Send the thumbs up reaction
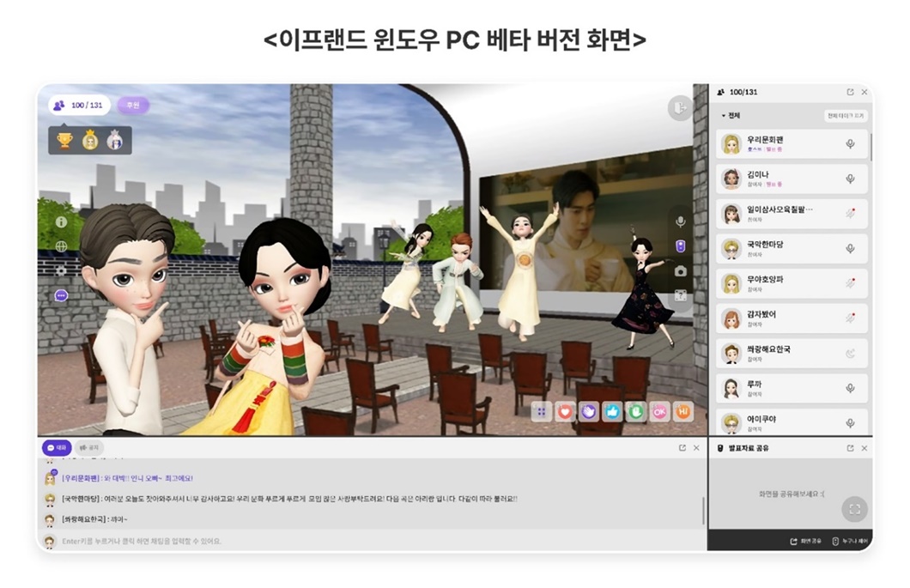Screen dimensions: 910x588 click(x=612, y=410)
